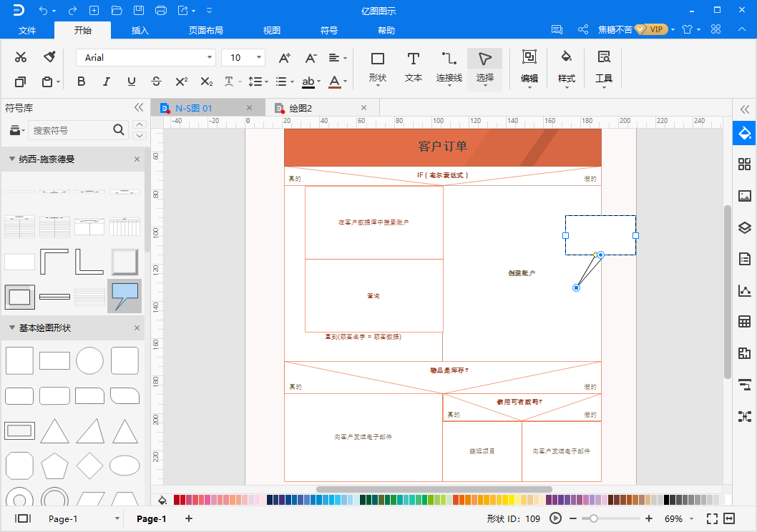The height and width of the screenshot is (532, 757).
Task: Pick the red color swatch in palette
Action: click(x=177, y=500)
